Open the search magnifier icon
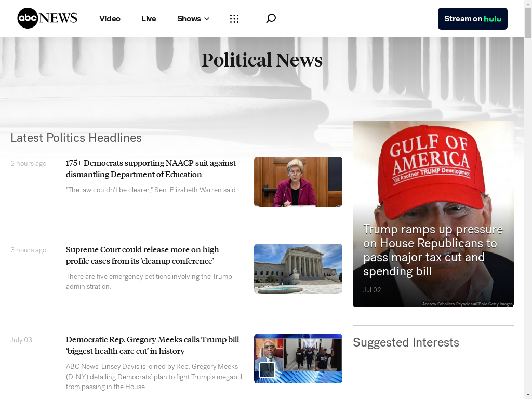 (271, 18)
